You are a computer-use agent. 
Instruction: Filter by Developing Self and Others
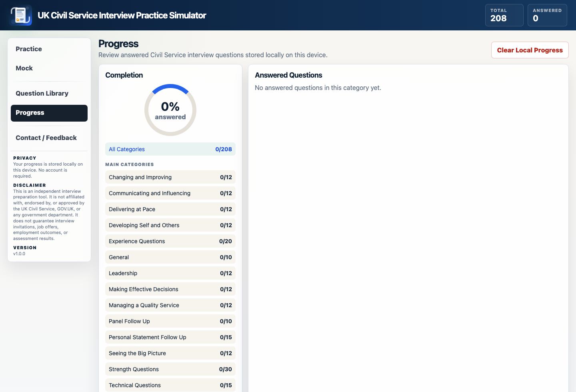click(170, 225)
